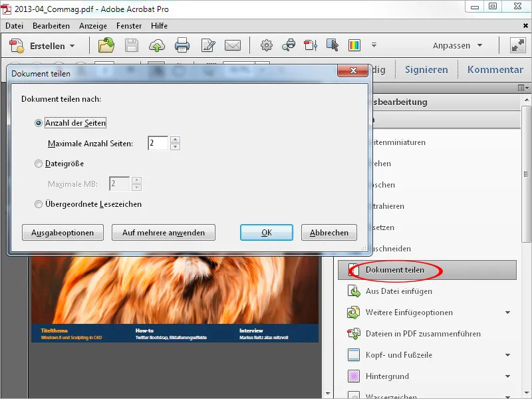Close the document with menu bar X

(x=525, y=26)
